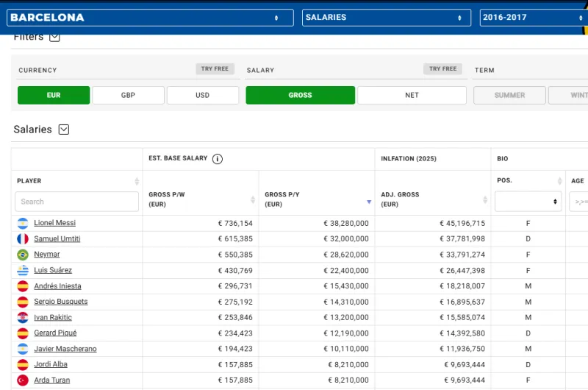Focus the Age filter input

point(578,202)
